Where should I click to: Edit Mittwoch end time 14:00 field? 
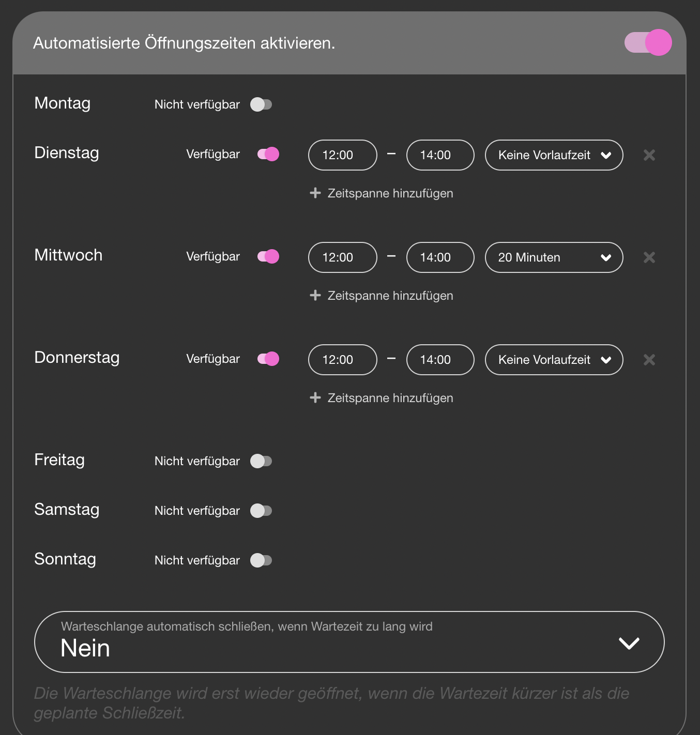pos(440,257)
